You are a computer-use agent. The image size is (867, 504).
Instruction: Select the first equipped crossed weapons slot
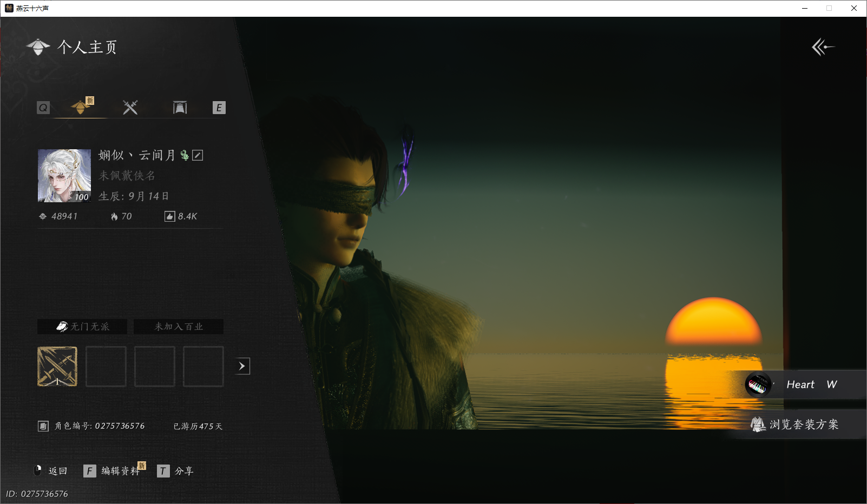pyautogui.click(x=57, y=367)
